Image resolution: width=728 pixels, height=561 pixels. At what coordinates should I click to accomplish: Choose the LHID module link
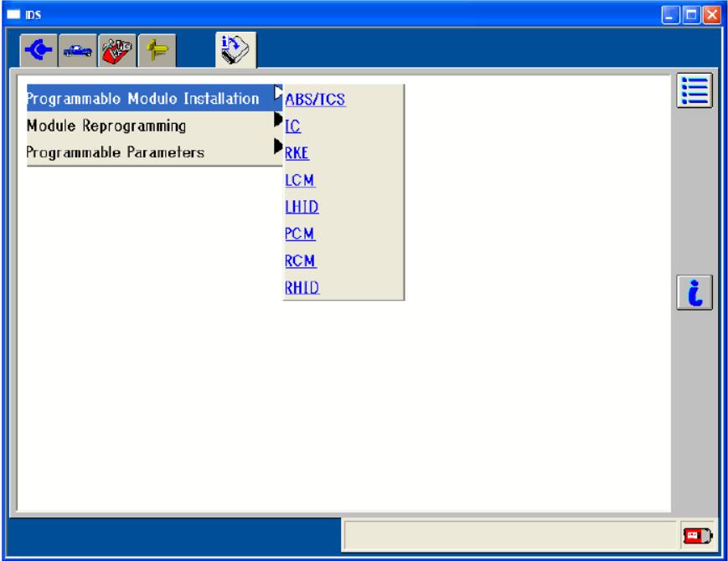(302, 207)
